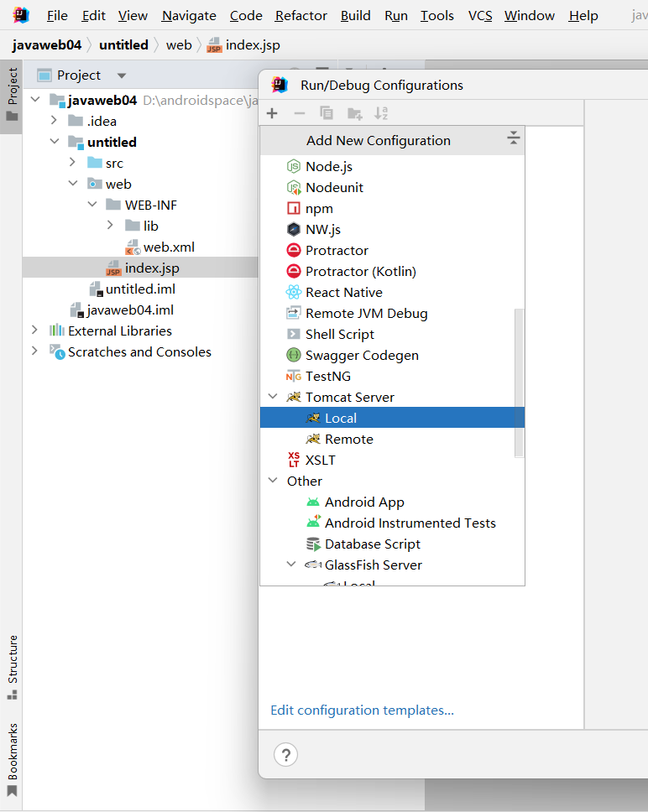Image resolution: width=648 pixels, height=812 pixels.
Task: Open the Edit menu
Action: click(x=93, y=16)
